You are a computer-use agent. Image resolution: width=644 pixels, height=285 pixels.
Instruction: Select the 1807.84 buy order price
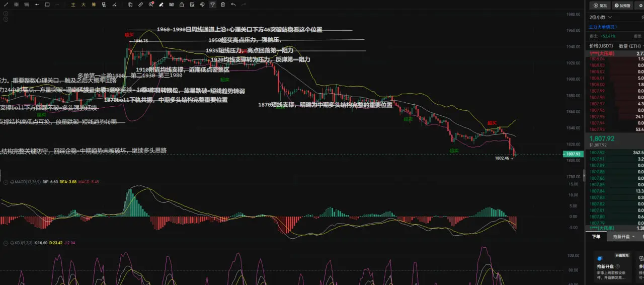(597, 191)
